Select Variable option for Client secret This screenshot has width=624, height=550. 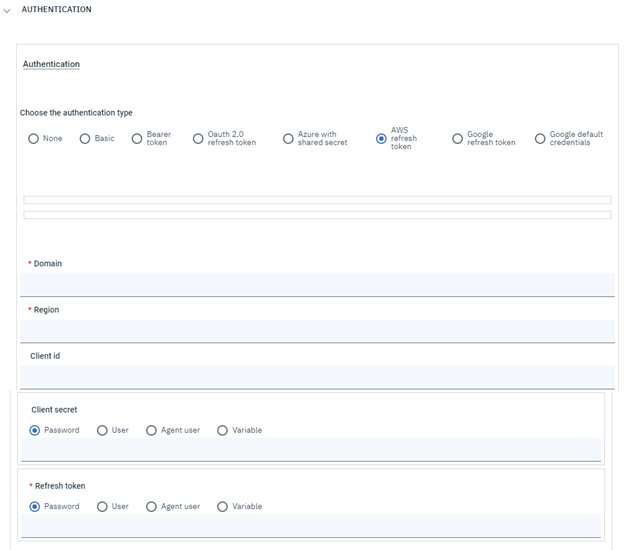[222, 430]
